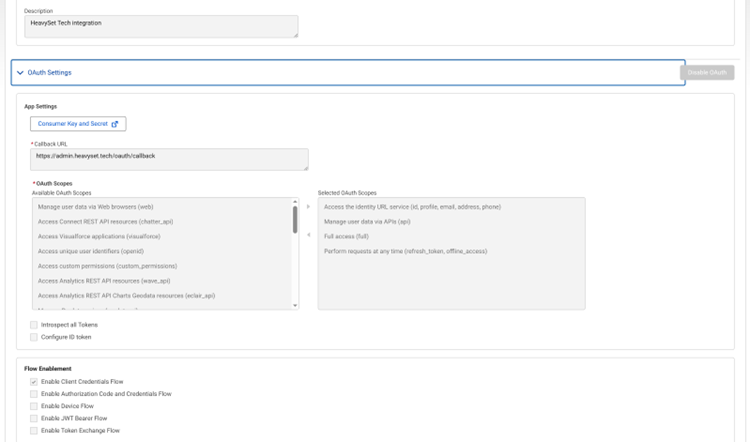Screen dimensions: 750x442
Task: Check Enable Device Flow option
Action: coord(33,406)
